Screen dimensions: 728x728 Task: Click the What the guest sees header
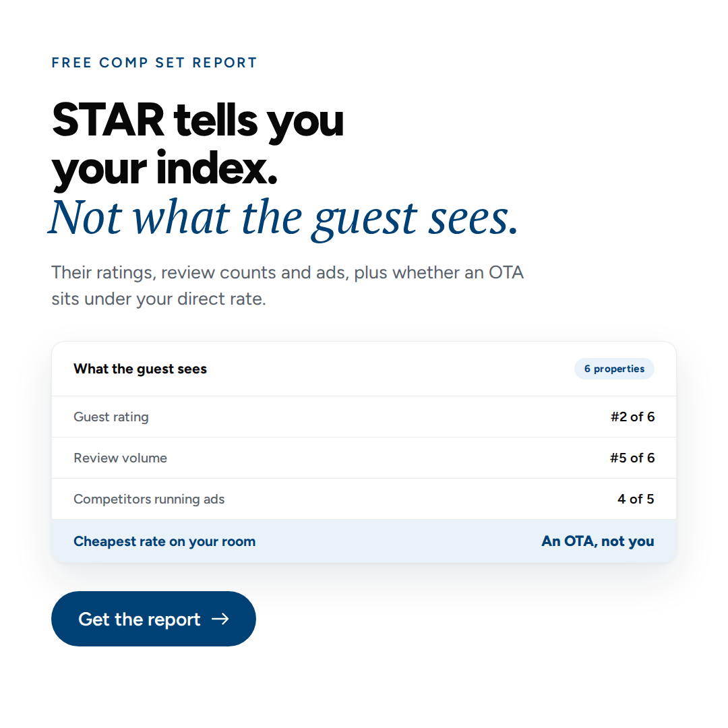tap(140, 369)
